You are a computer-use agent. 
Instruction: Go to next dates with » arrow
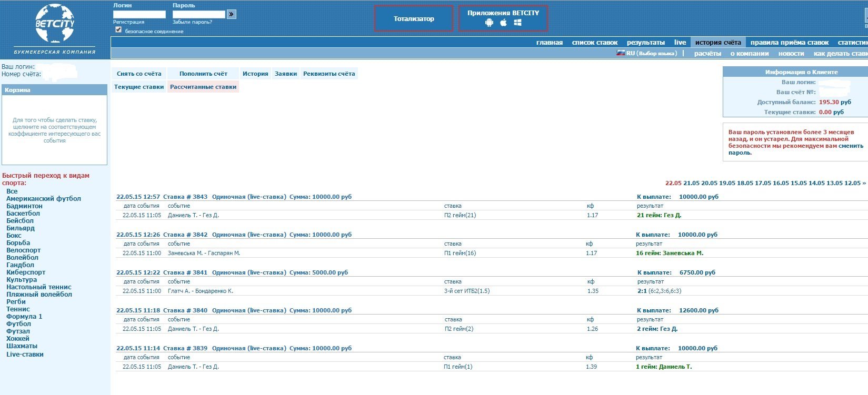click(864, 183)
